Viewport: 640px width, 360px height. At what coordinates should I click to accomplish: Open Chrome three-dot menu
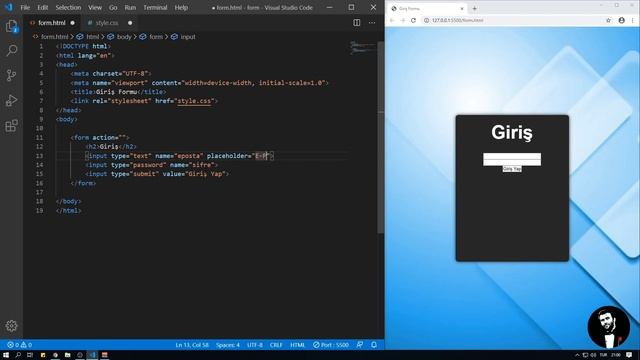coord(633,20)
